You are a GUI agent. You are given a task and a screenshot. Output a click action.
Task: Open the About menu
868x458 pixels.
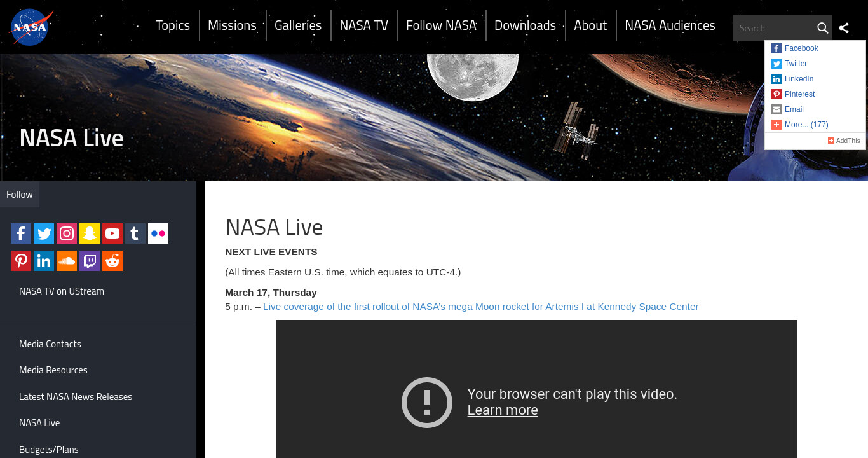[590, 25]
